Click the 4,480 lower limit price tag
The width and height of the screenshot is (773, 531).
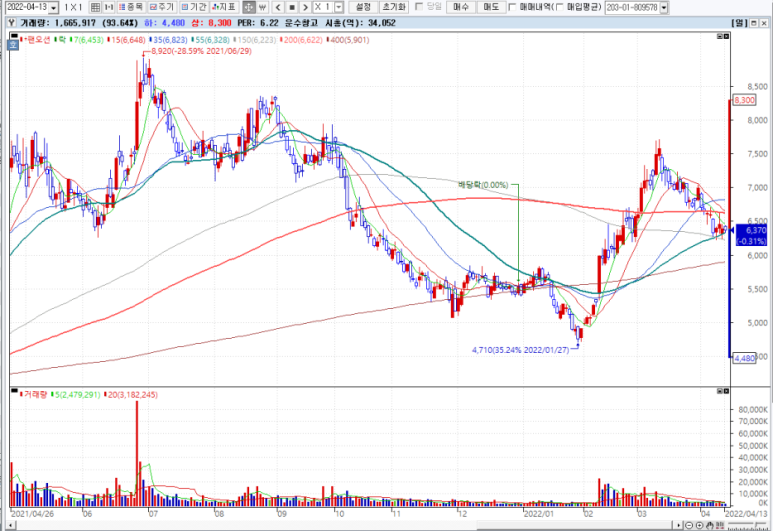point(744,358)
